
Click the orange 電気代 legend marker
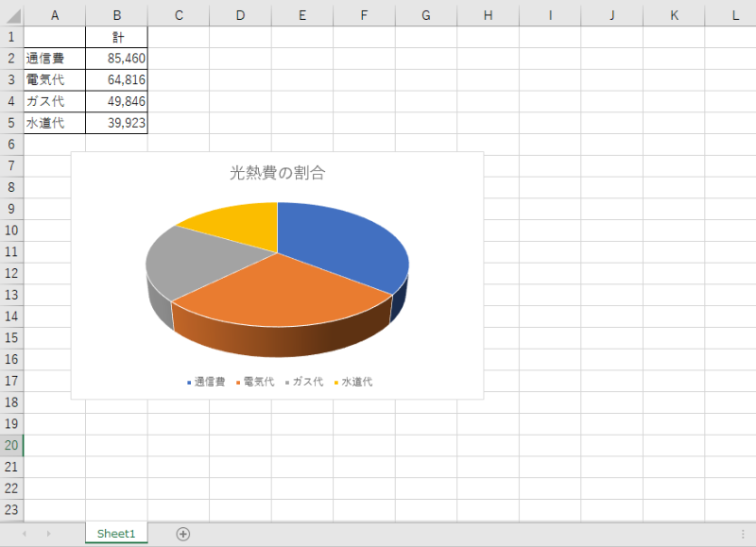[238, 383]
